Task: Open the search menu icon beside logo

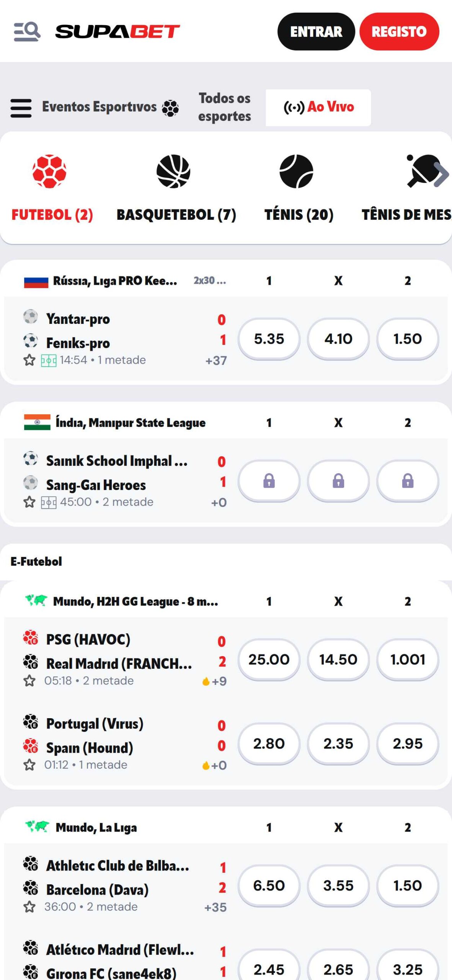Action: point(27,32)
